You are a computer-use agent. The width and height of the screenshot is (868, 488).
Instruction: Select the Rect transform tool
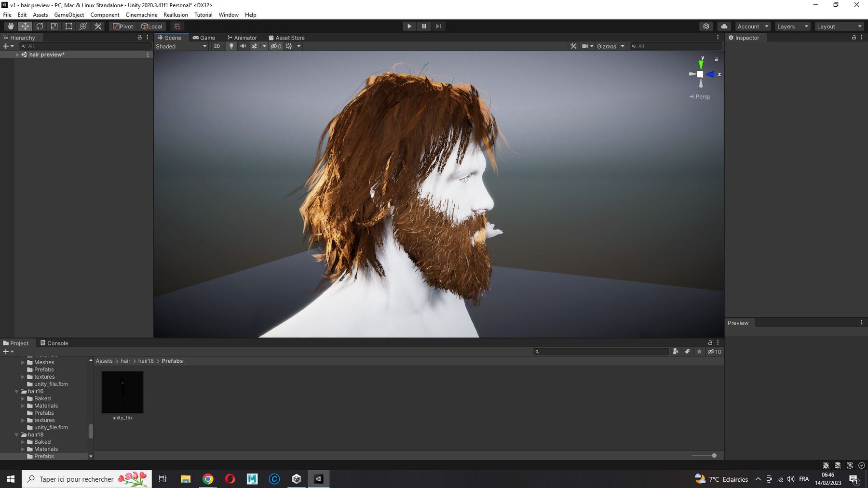tap(68, 26)
